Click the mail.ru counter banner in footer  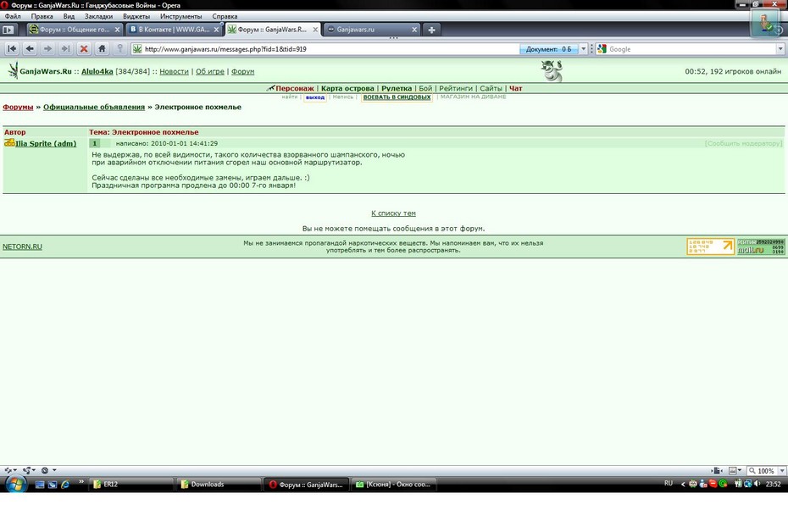760,247
